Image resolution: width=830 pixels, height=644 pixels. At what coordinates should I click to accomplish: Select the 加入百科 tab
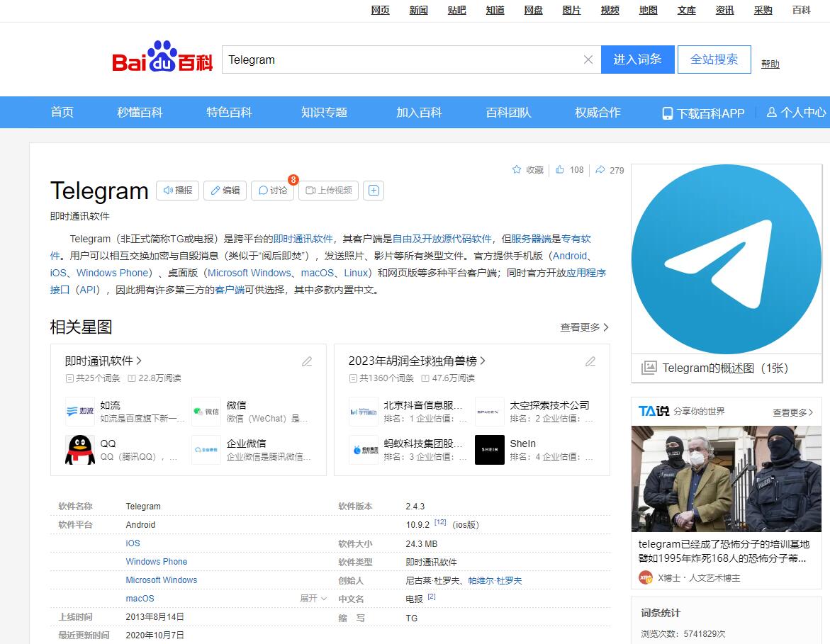[419, 112]
